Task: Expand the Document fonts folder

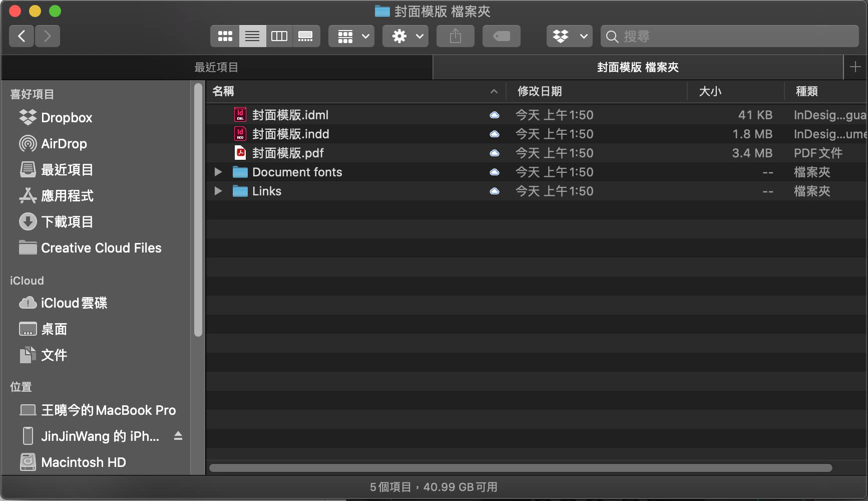Action: click(x=218, y=172)
